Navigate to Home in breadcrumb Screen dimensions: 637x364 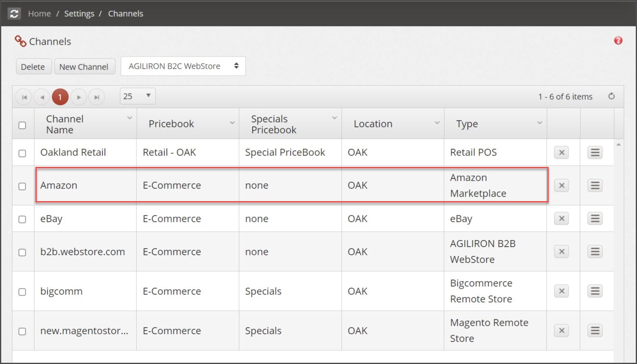40,13
